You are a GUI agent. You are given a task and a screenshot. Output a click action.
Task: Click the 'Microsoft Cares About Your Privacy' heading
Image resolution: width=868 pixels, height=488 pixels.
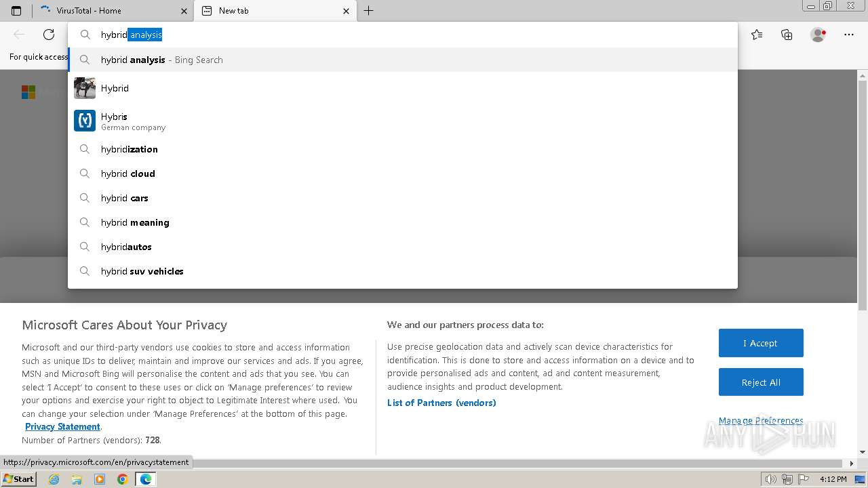tap(124, 325)
